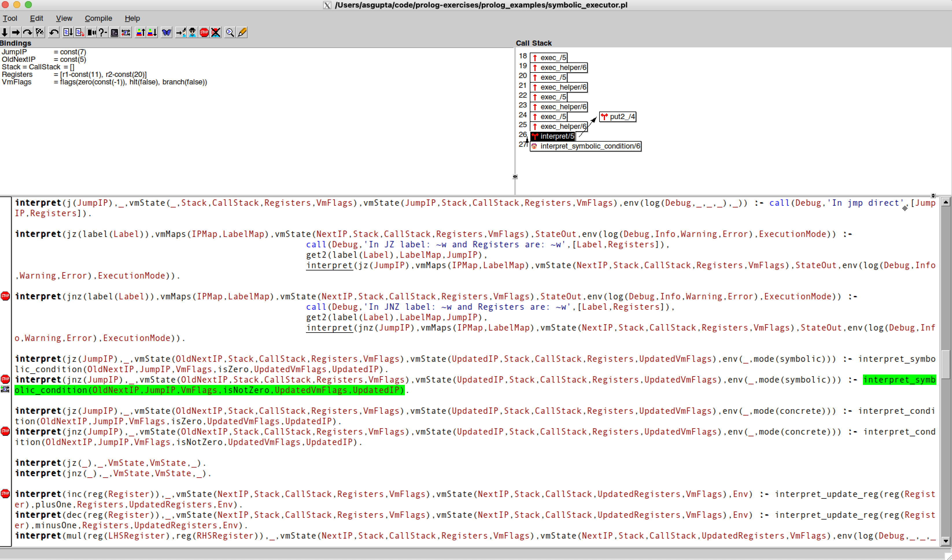This screenshot has width=952, height=560.
Task: Click the Abort to toplevel icon
Action: coord(80,32)
